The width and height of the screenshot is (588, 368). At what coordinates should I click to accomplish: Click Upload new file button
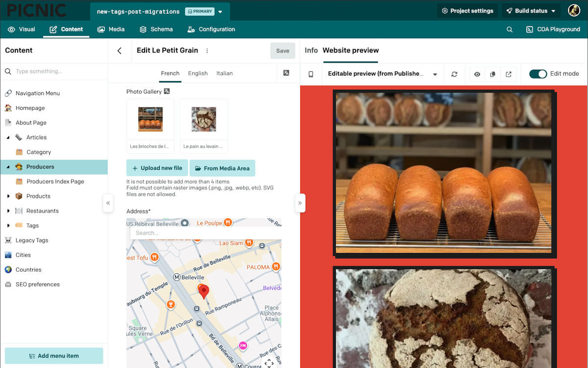click(x=157, y=168)
